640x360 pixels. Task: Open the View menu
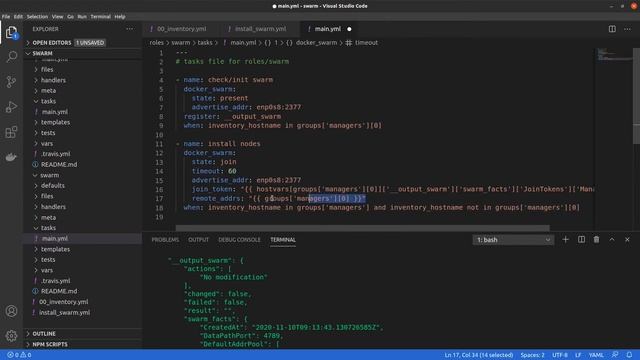pyautogui.click(x=57, y=17)
